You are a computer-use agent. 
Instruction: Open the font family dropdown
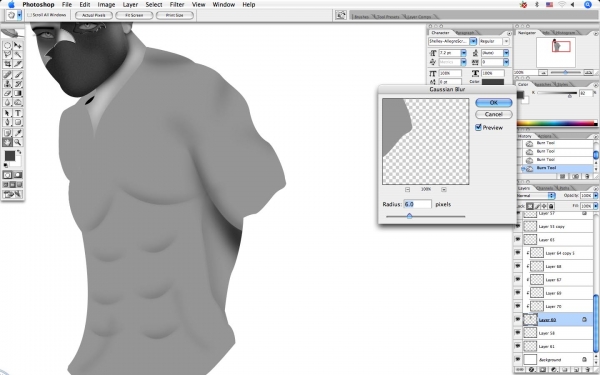(473, 41)
